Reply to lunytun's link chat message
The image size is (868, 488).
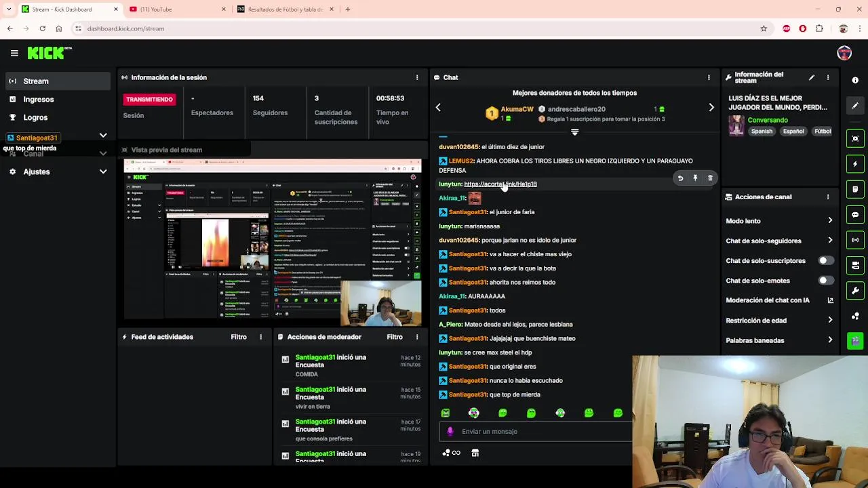tap(680, 178)
